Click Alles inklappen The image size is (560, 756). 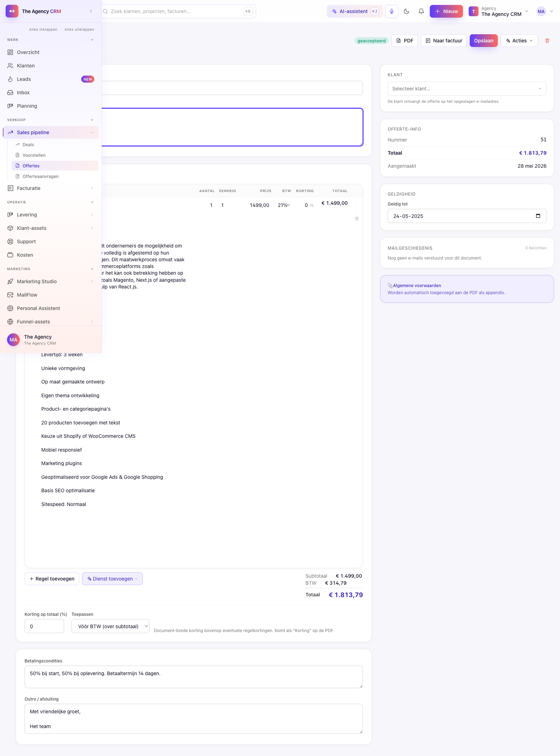tap(43, 29)
